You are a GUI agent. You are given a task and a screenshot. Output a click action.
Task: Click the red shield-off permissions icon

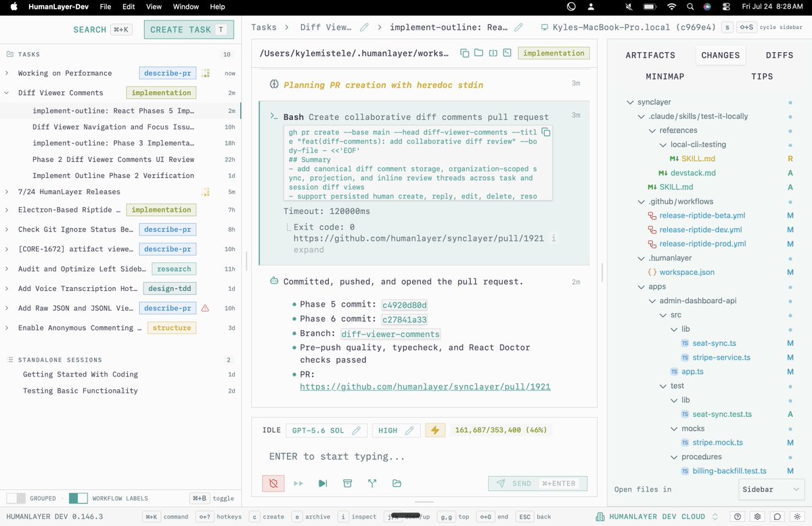[x=273, y=483]
